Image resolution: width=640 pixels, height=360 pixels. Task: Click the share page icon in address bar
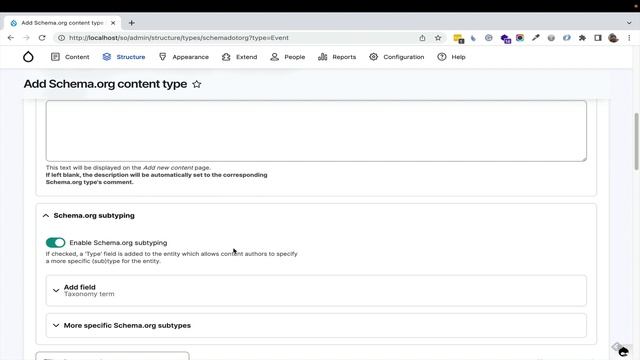coord(422,38)
